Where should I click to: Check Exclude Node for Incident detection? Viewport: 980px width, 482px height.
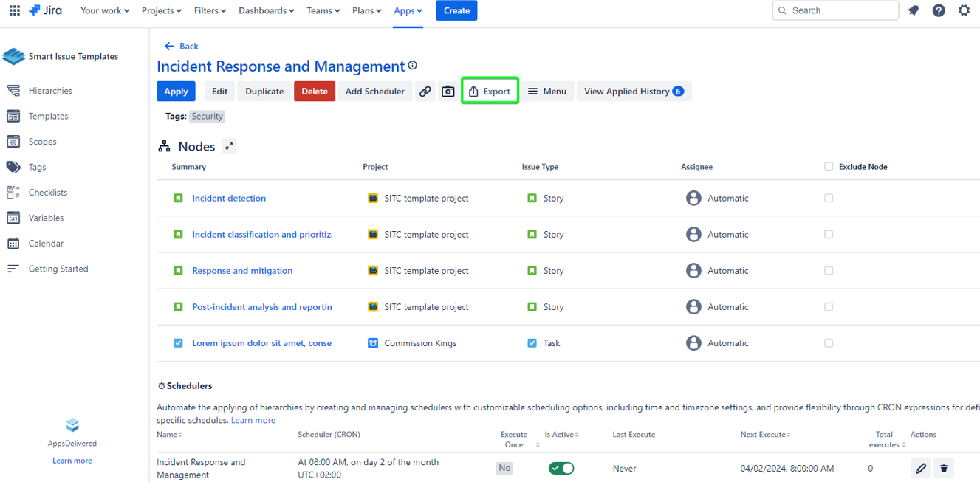(x=829, y=198)
